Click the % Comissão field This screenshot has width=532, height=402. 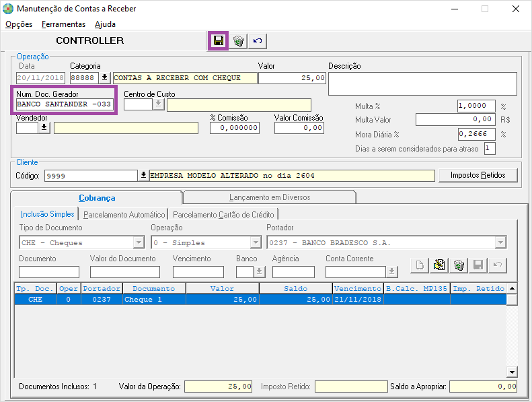235,128
